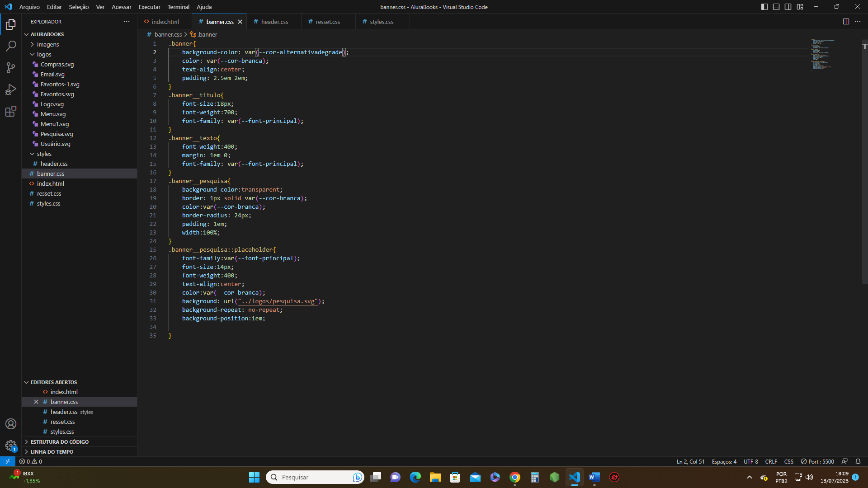Select language mode CSS in status bar
Image resolution: width=868 pixels, height=488 pixels.
789,461
